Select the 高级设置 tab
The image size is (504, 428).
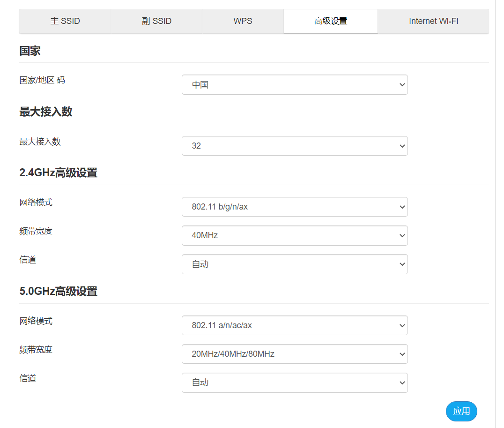330,21
